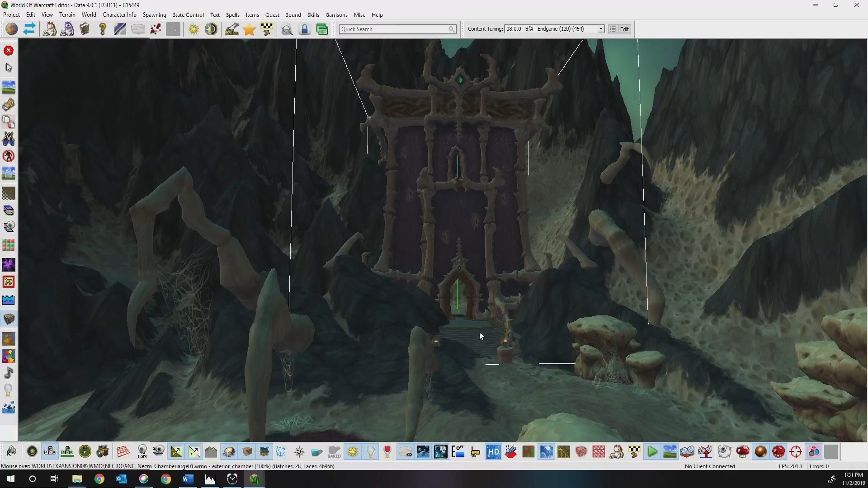Click the yellow star icon in toolbar
This screenshot has height=488, width=868.
tap(249, 29)
